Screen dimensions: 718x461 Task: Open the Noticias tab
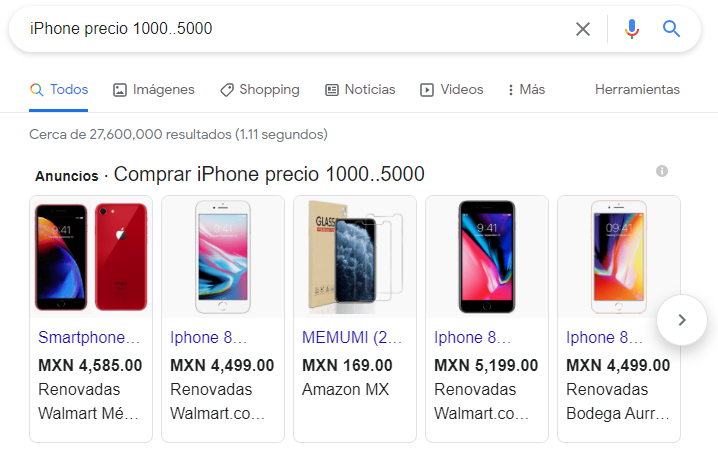[360, 89]
